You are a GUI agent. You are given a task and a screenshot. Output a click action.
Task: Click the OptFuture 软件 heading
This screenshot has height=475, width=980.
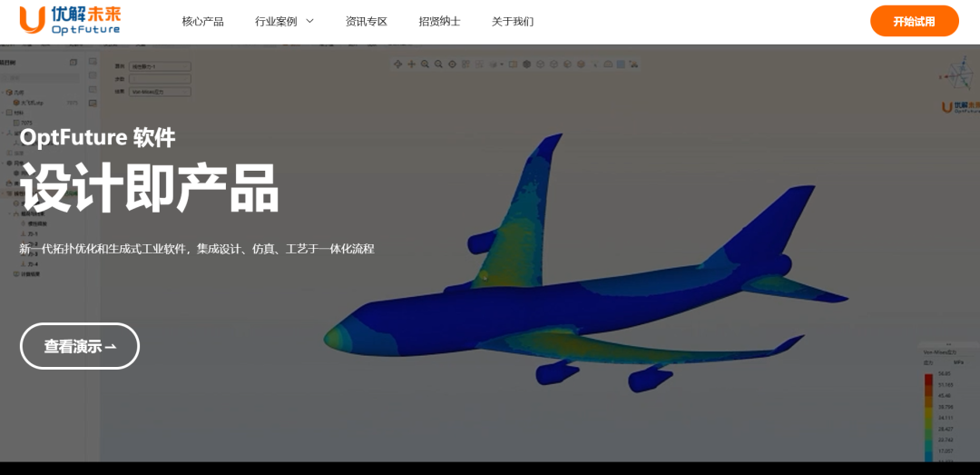(97, 137)
